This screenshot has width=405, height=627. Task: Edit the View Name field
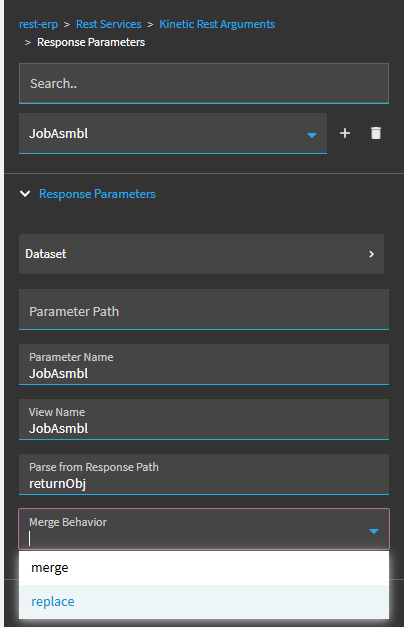tap(204, 419)
